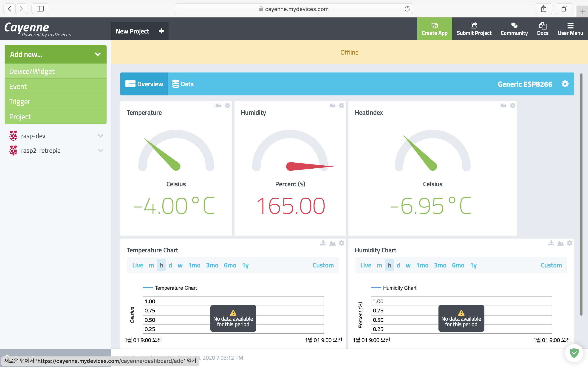
Task: Switch to the Data tab
Action: (183, 84)
